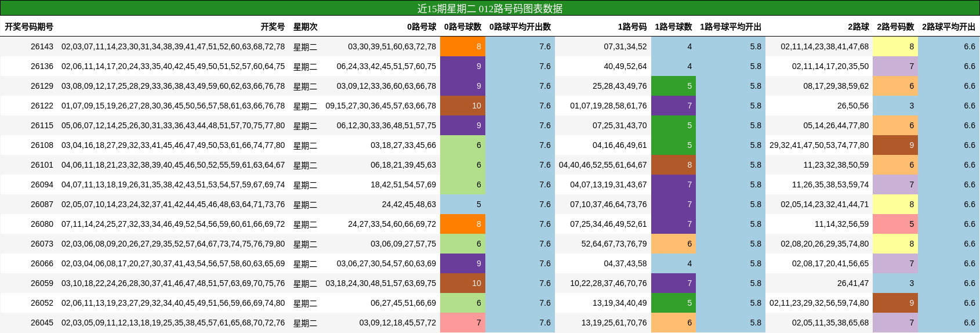The image size is (980, 333).
Task: Click 1路 numbers 07,31,34,52
Action: pyautogui.click(x=625, y=46)
